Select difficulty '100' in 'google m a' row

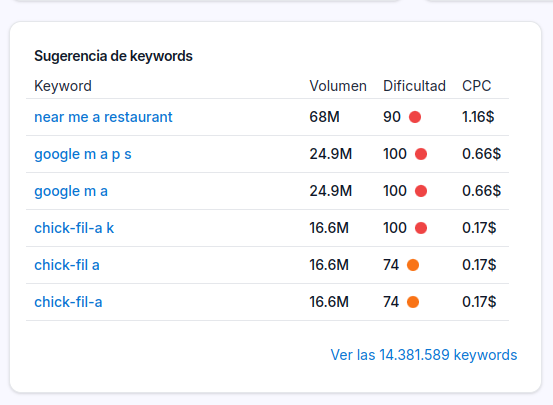(x=395, y=191)
